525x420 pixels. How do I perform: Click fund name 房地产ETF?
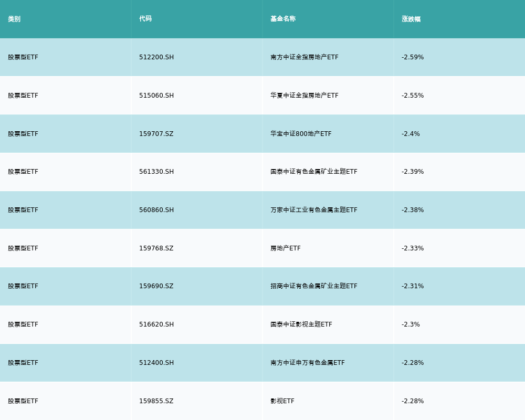(x=286, y=248)
